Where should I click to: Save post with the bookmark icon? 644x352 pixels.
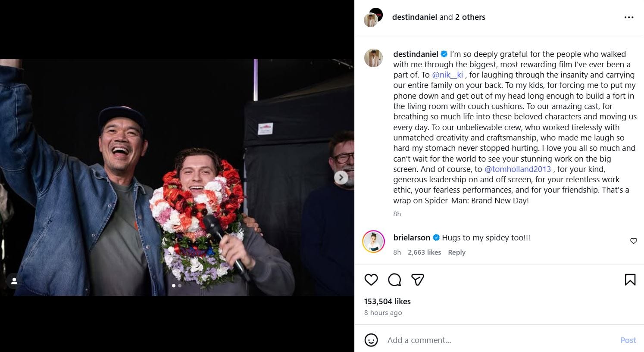[x=630, y=280]
